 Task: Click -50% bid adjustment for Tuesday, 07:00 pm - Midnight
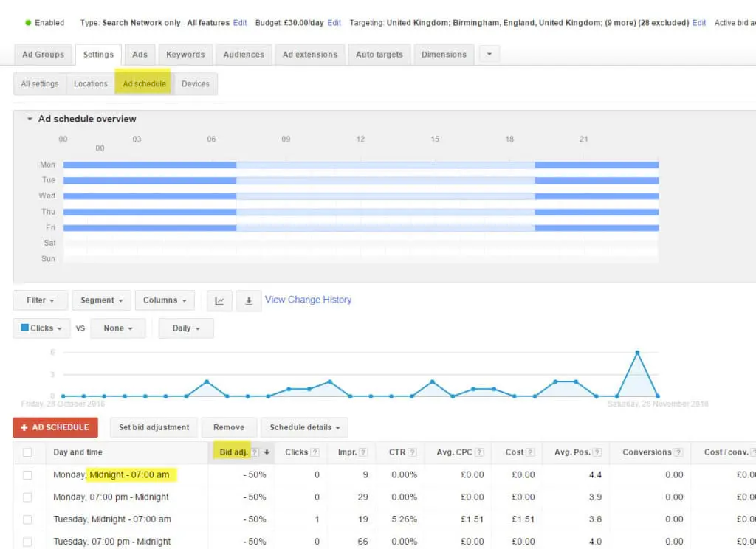coord(255,542)
